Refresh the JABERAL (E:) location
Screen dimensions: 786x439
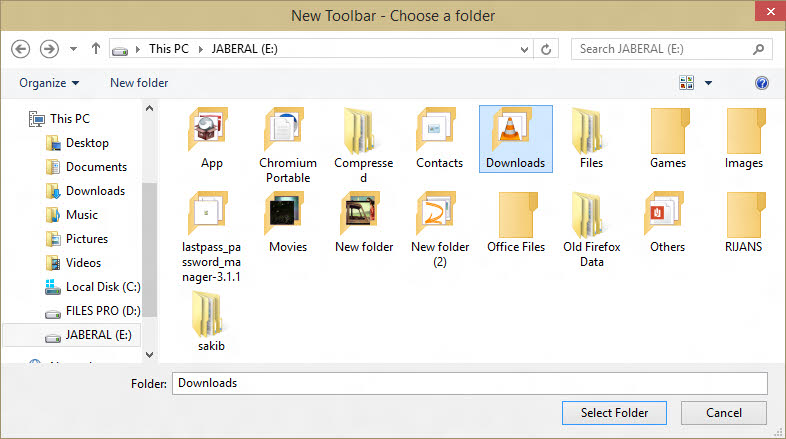(546, 49)
